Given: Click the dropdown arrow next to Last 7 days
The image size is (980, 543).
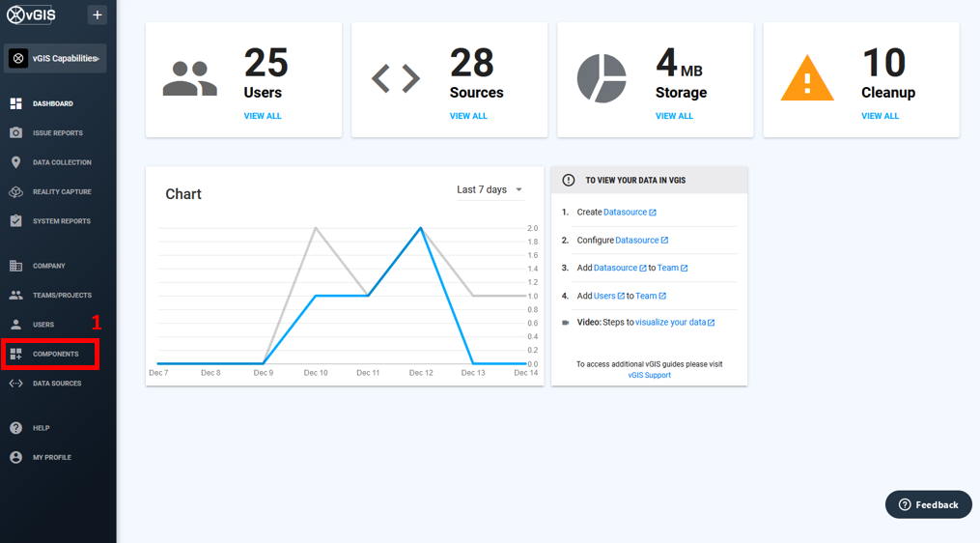Looking at the screenshot, I should tap(518, 189).
